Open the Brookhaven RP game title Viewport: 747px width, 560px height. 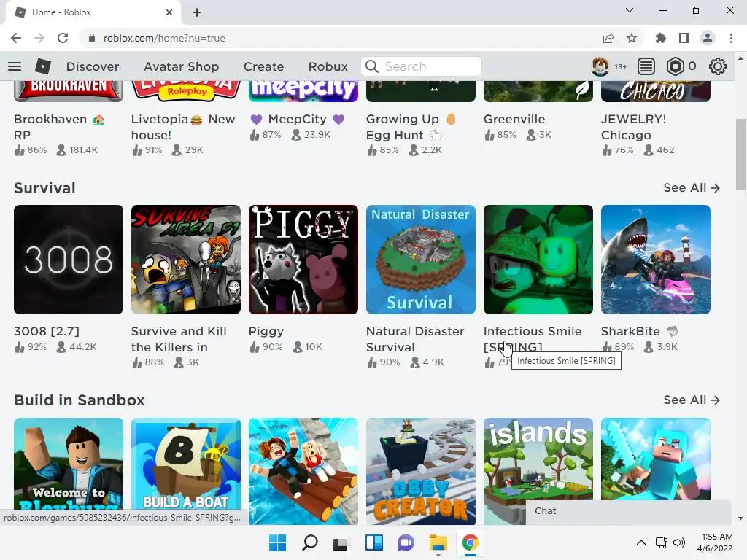tap(58, 127)
